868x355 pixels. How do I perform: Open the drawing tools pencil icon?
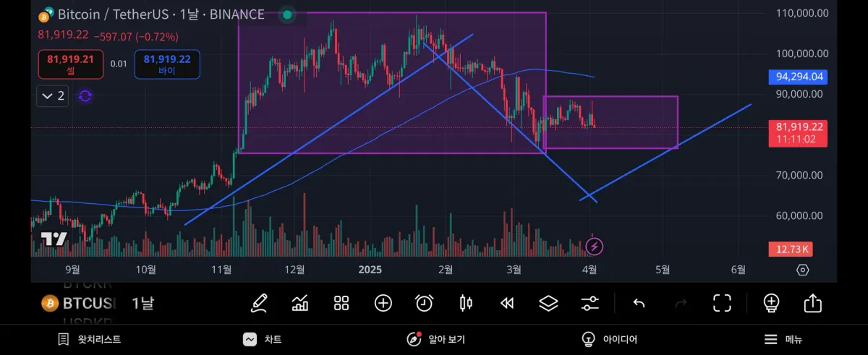[259, 303]
